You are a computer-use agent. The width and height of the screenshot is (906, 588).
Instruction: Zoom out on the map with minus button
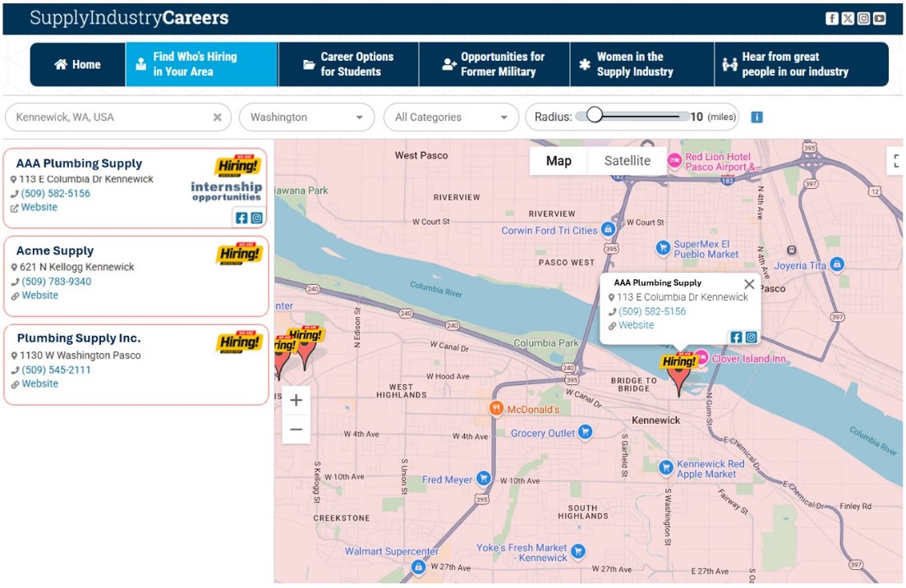click(296, 430)
